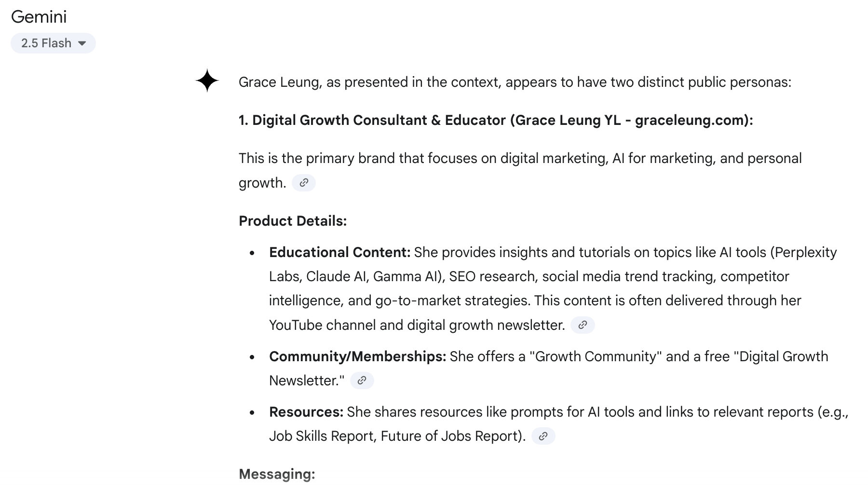868x489 pixels.
Task: Open the source link chip after "personal growth."
Action: [x=304, y=183]
